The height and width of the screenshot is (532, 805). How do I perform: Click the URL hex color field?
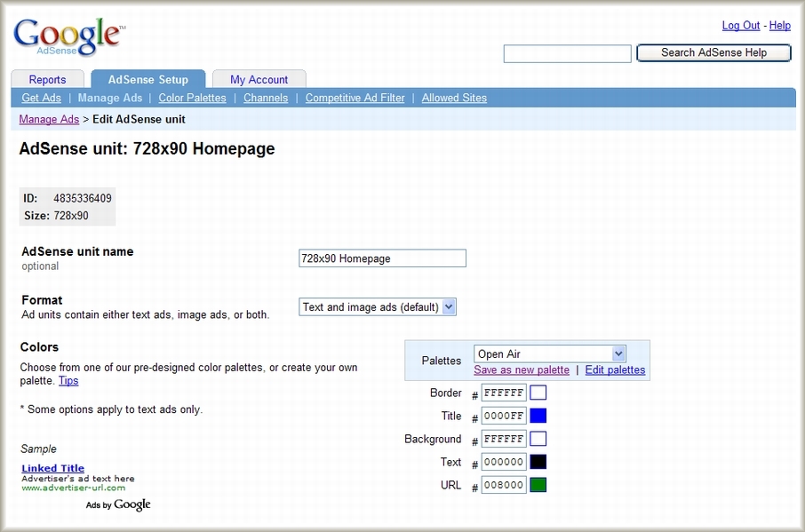click(x=504, y=485)
